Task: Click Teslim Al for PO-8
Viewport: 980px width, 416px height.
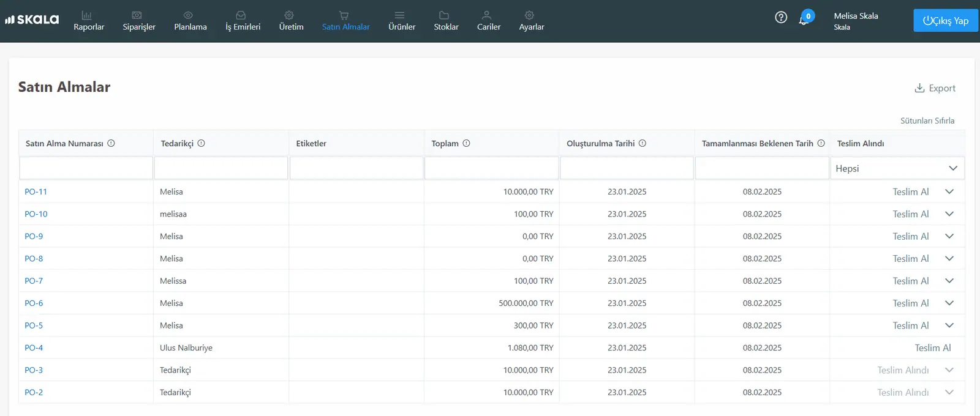Action: 911,258
